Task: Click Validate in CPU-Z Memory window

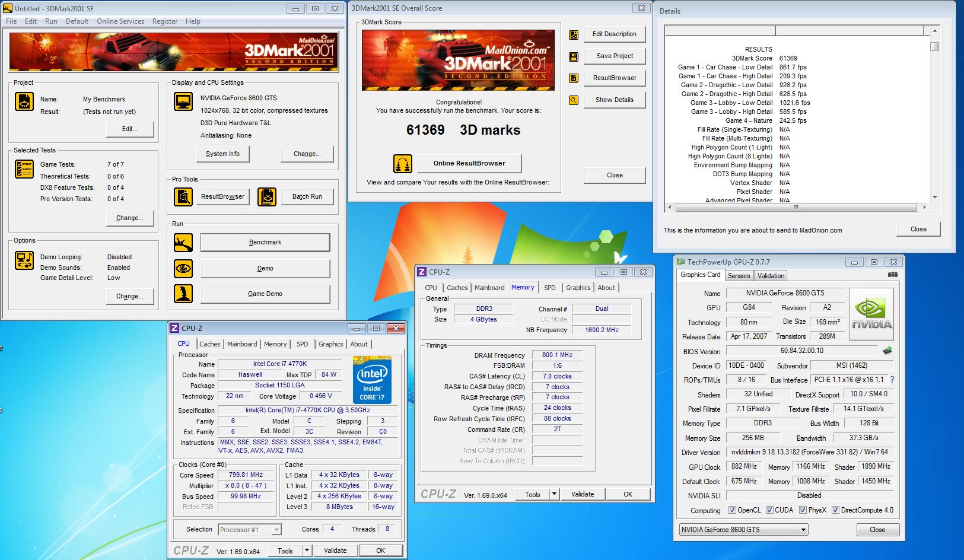Action: pyautogui.click(x=583, y=494)
